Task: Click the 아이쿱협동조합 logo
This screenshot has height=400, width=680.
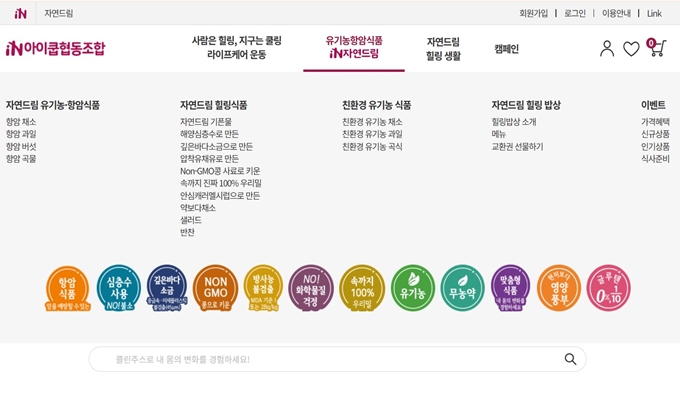Action: coord(56,48)
